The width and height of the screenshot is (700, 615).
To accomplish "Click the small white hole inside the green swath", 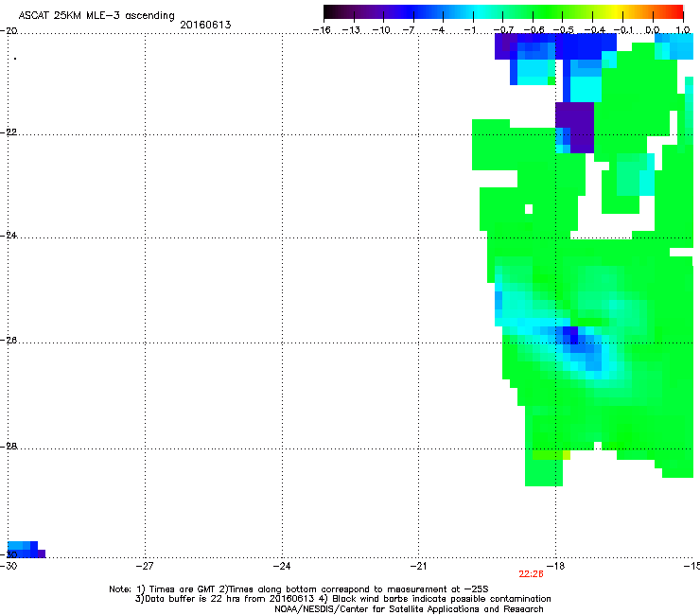I will [529, 209].
